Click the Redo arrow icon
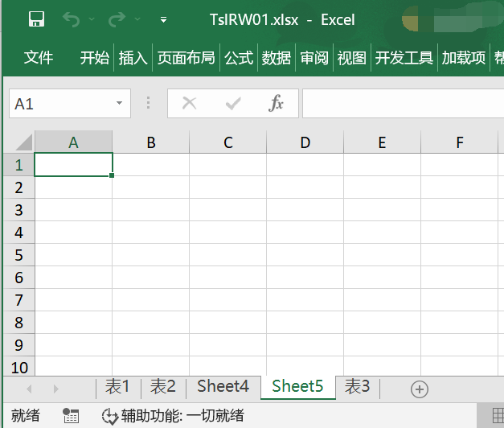The image size is (504, 428). [117, 19]
